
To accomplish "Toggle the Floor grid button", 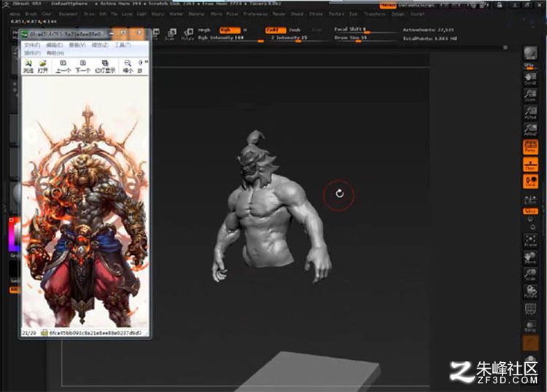I will pos(530,164).
